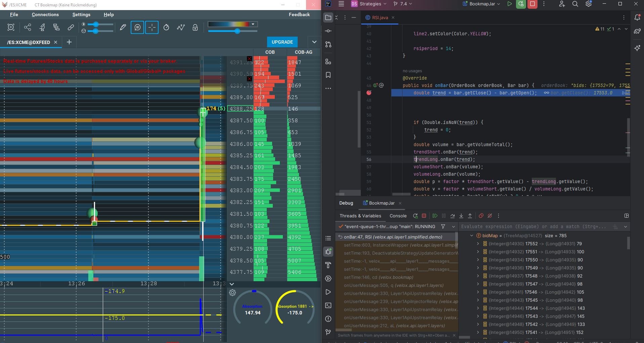Open the indicator widget gear settings
The height and width of the screenshot is (343, 644).
click(x=232, y=293)
